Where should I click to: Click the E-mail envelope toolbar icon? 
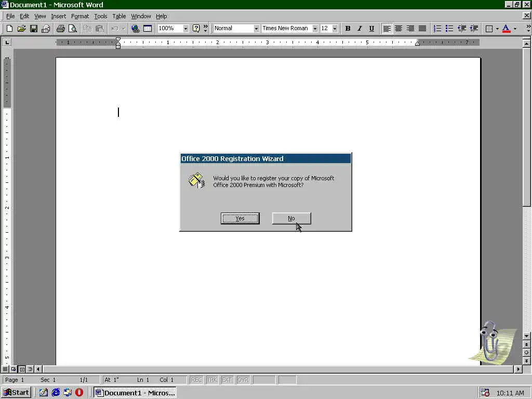(x=46, y=29)
